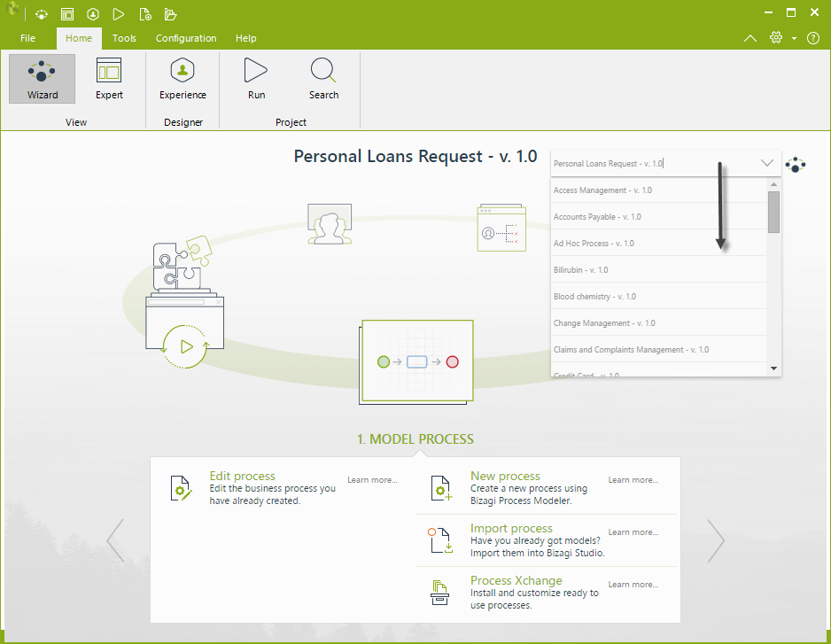The image size is (831, 644).
Task: Open settings gear in top right
Action: 776,37
